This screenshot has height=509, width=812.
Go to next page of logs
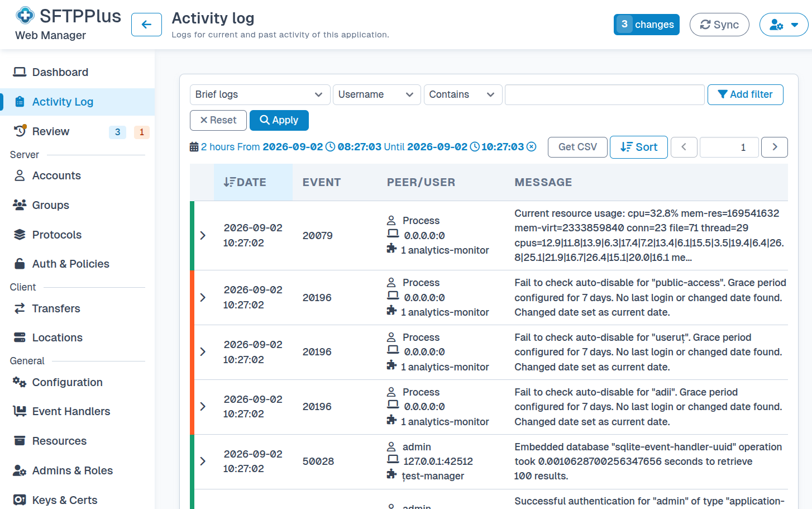click(x=775, y=147)
